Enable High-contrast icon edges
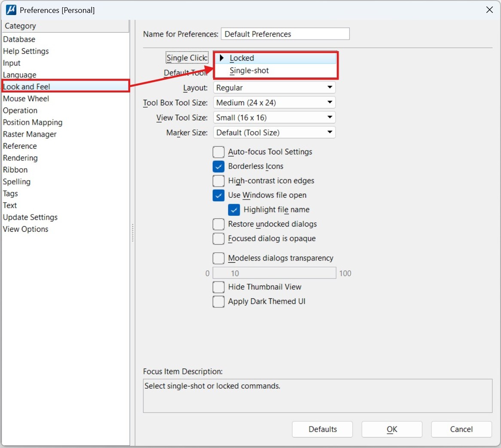 (219, 181)
